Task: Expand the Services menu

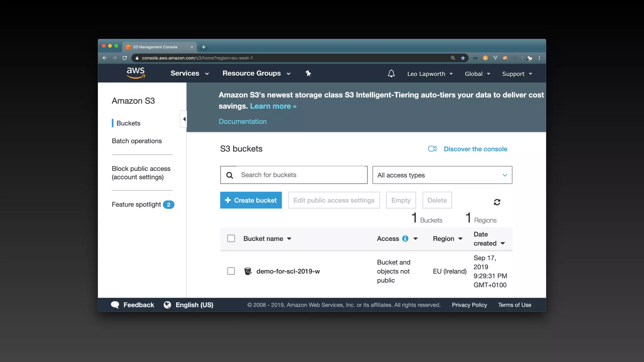Action: coord(190,74)
